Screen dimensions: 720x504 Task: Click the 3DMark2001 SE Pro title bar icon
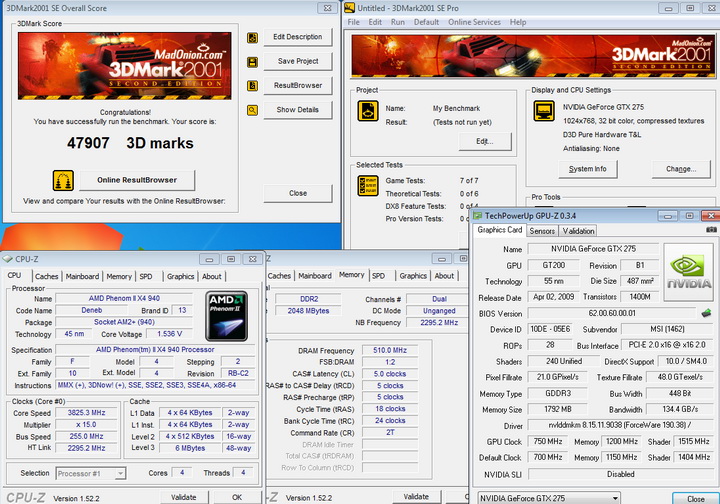pos(349,8)
